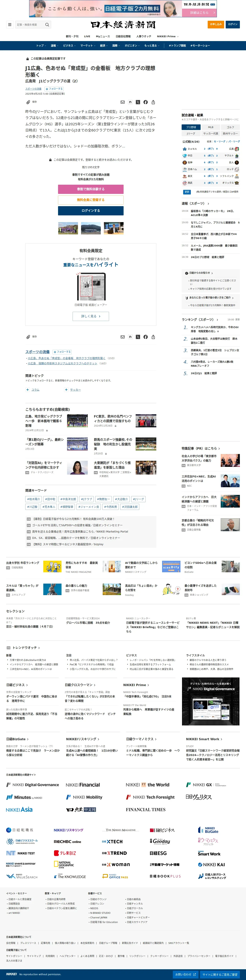Open the FINANCIAL TIMES logo link

click(146, 810)
